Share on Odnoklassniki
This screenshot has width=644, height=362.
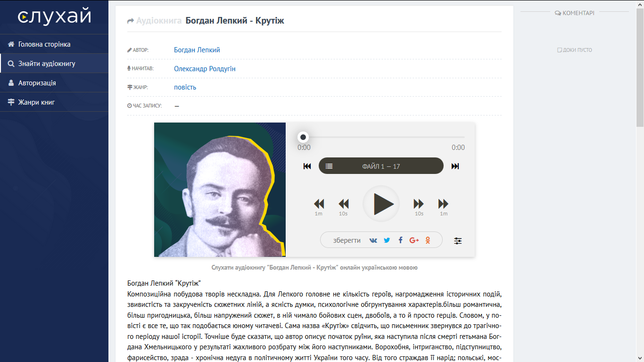tap(428, 240)
